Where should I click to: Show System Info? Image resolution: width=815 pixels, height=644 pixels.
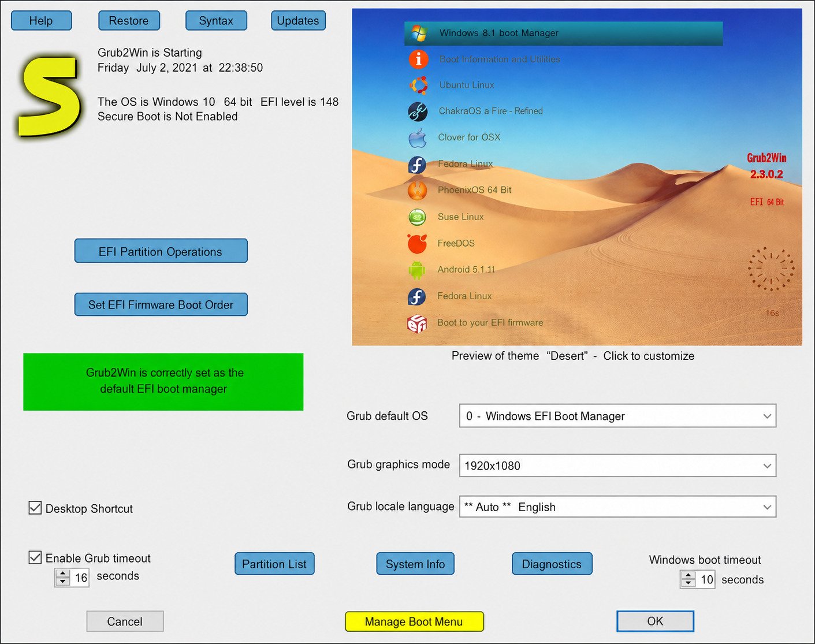click(x=415, y=564)
